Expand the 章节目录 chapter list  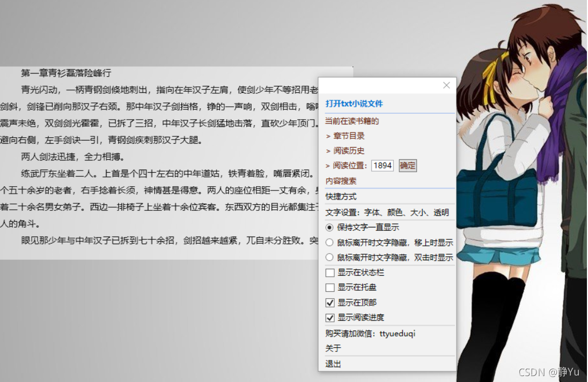(349, 136)
